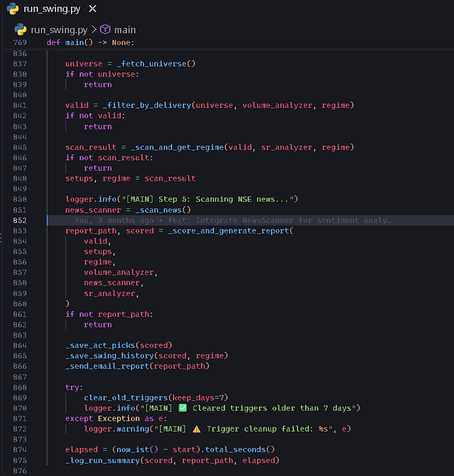Click line number 769 in the sticky header
The image size is (454, 476).
[20, 42]
